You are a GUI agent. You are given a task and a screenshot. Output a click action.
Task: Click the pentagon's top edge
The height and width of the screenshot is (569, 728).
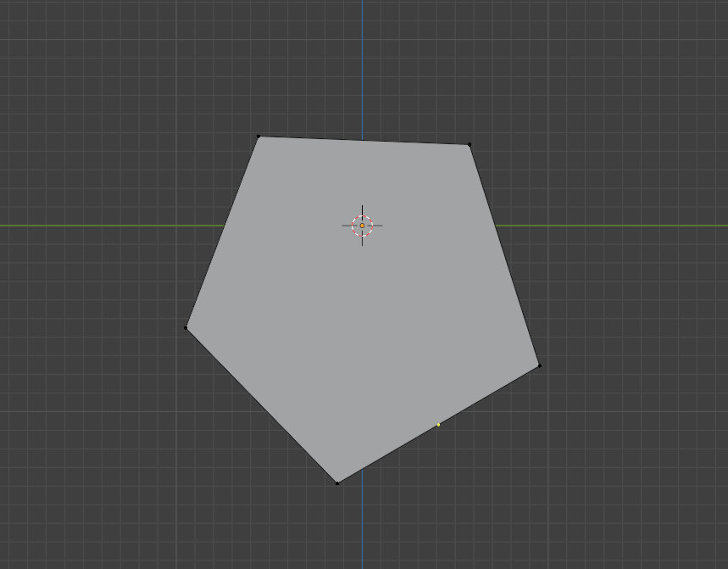pyautogui.click(x=364, y=140)
